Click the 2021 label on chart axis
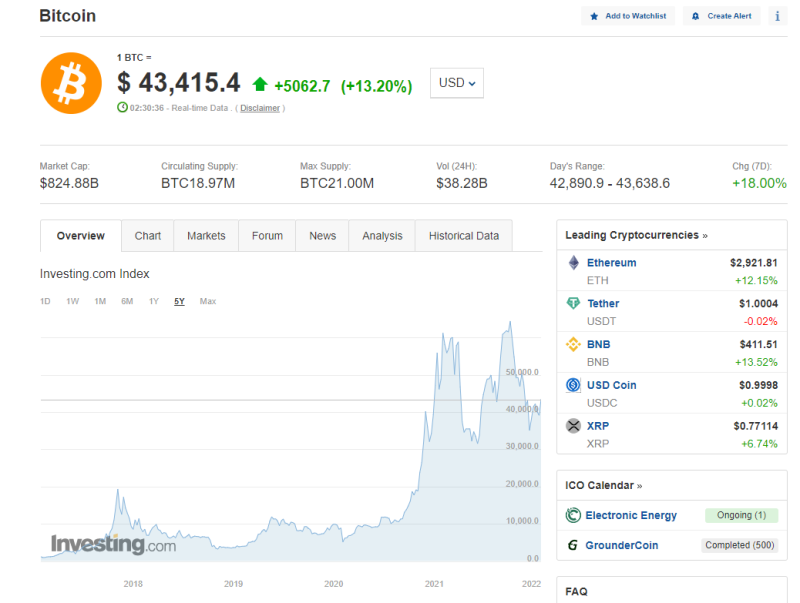The width and height of the screenshot is (800, 603). (434, 584)
